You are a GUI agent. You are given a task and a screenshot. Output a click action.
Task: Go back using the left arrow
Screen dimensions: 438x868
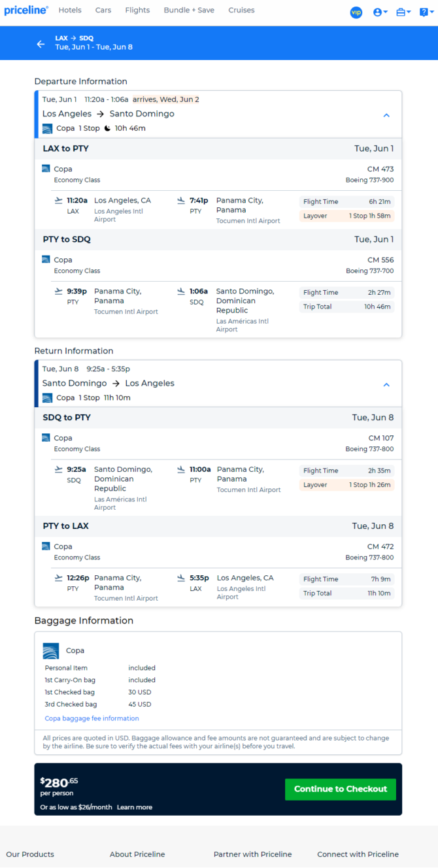[x=41, y=44]
